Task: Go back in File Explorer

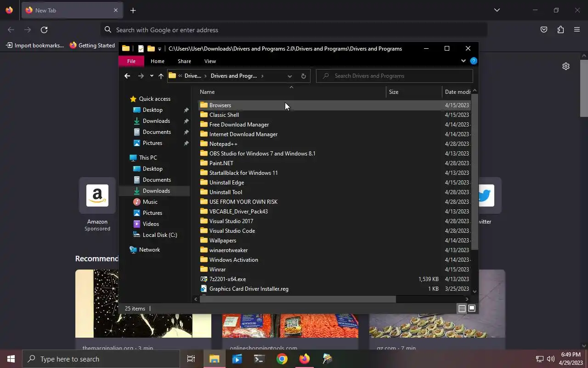Action: [127, 76]
